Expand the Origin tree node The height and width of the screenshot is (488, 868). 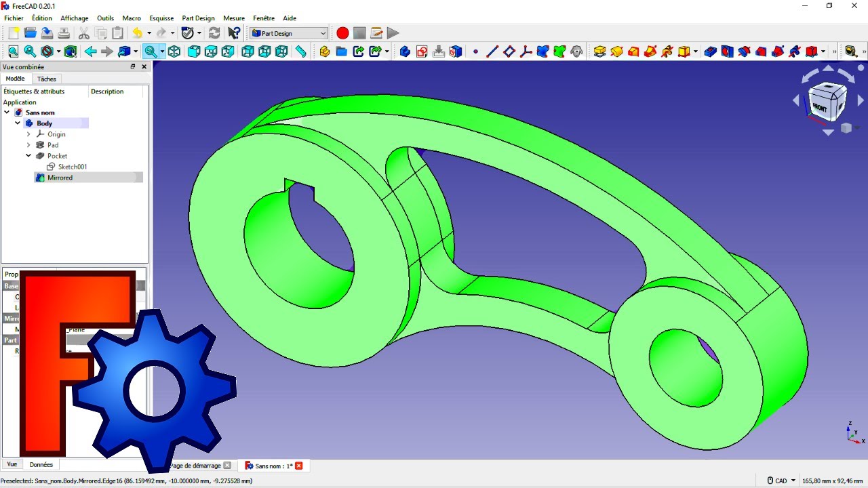(28, 134)
